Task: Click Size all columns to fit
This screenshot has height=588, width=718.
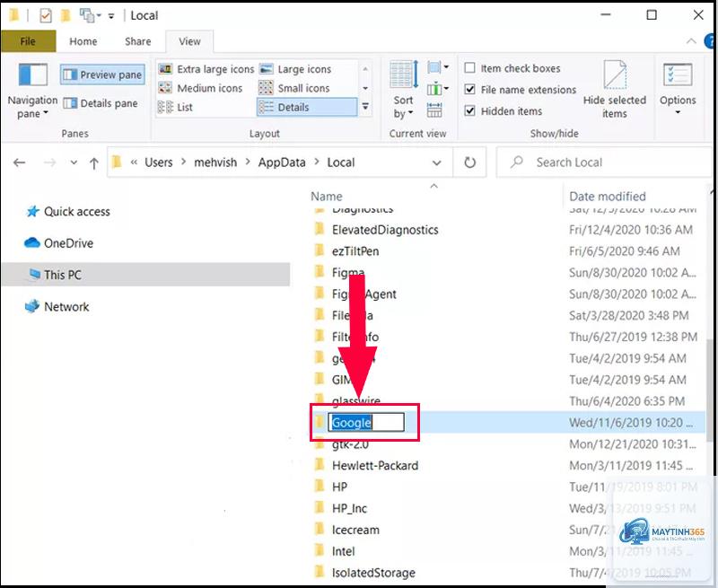Action: (x=434, y=110)
